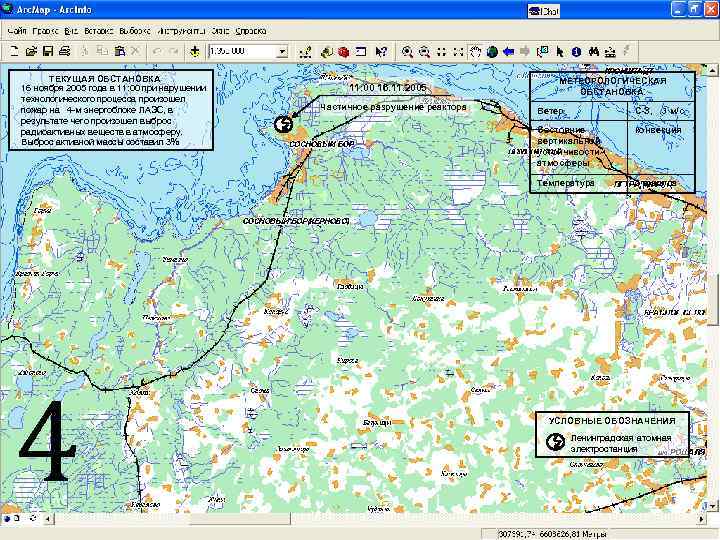The width and height of the screenshot is (720, 540).
Task: Click the horizontal scrollbar right arrow
Action: pos(701,519)
